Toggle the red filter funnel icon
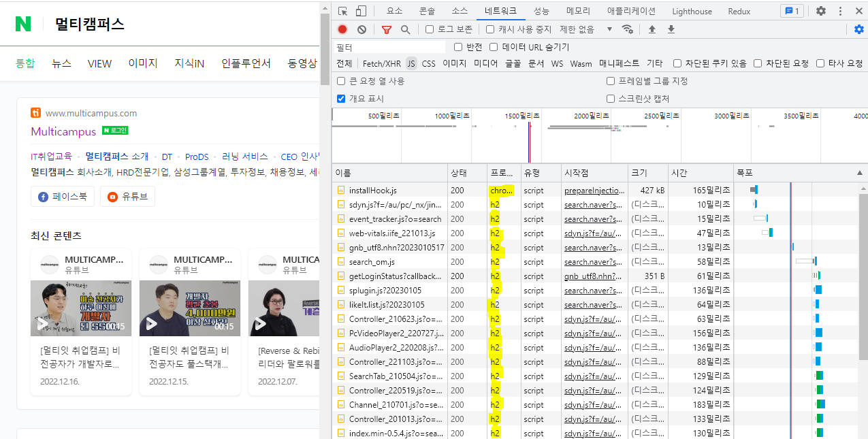 pyautogui.click(x=387, y=29)
